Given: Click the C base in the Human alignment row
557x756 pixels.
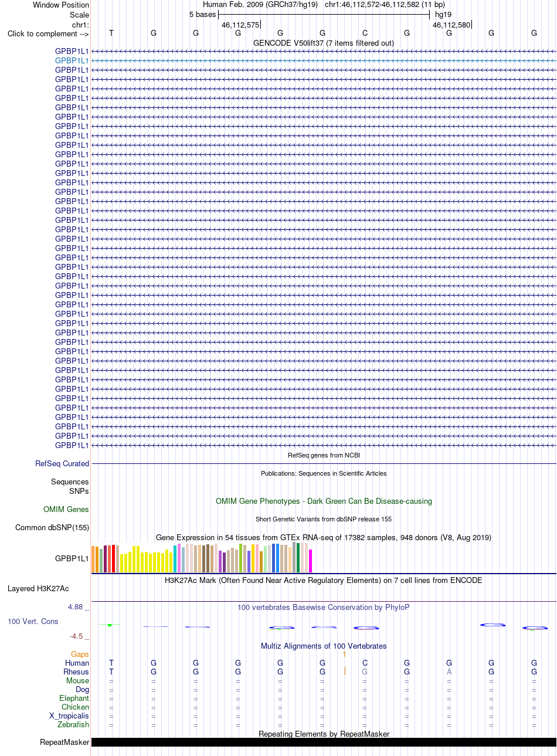Looking at the screenshot, I should 365,663.
